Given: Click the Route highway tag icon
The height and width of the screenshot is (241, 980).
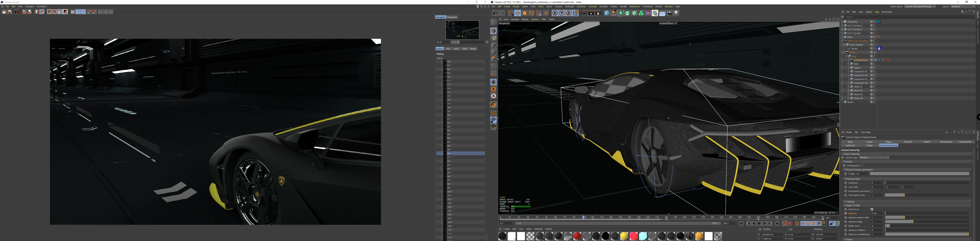Looking at the screenshot, I should [x=879, y=48].
